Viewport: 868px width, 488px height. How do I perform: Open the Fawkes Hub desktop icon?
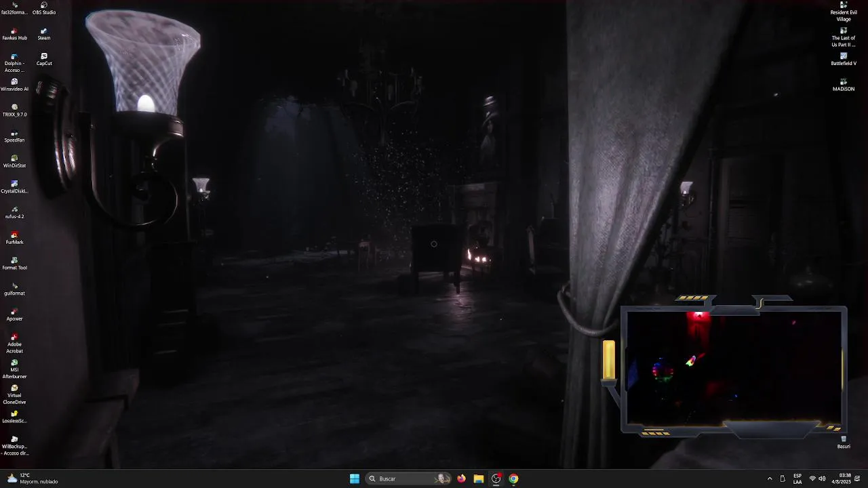tap(14, 34)
